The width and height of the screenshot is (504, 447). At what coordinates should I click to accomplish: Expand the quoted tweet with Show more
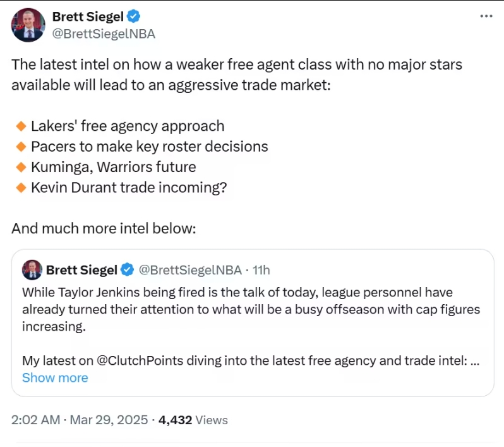point(55,377)
